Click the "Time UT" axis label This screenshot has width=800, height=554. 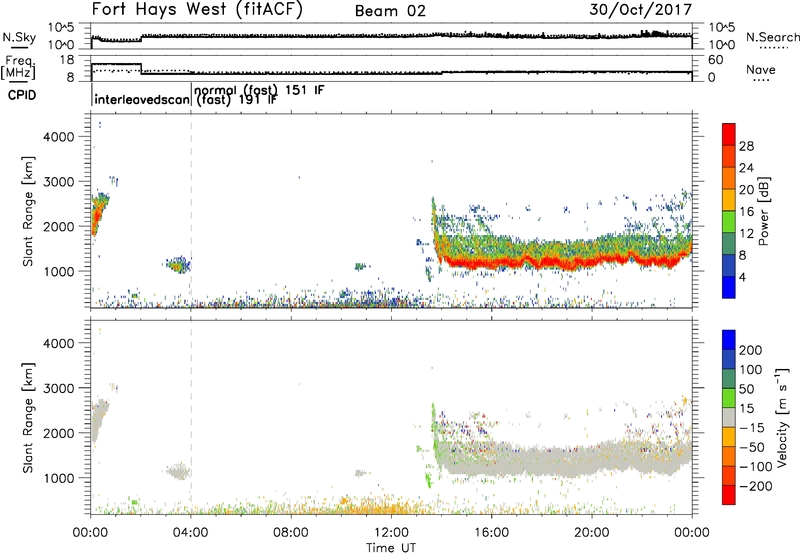tap(391, 548)
